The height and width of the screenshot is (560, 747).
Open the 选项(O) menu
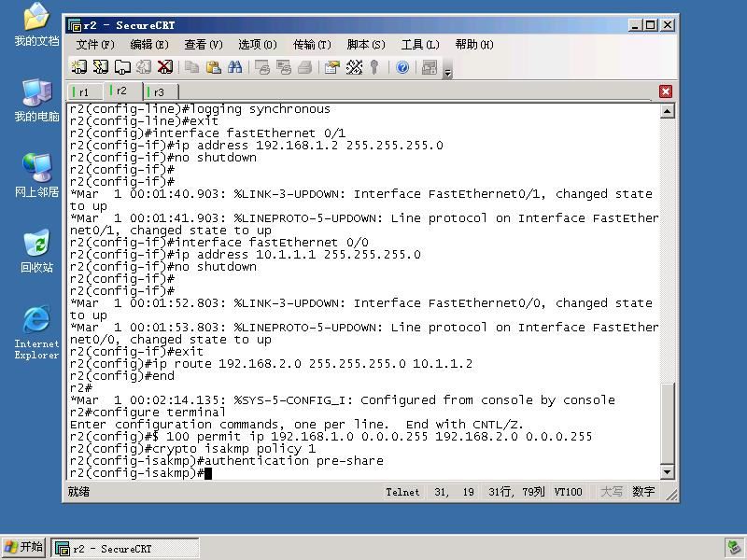coord(258,45)
